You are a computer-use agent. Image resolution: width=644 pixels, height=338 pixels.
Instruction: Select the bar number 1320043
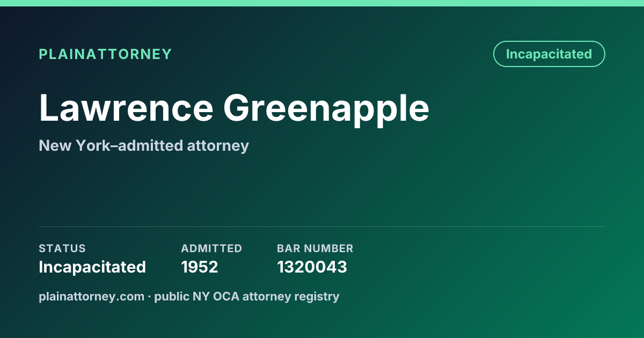[x=312, y=267]
